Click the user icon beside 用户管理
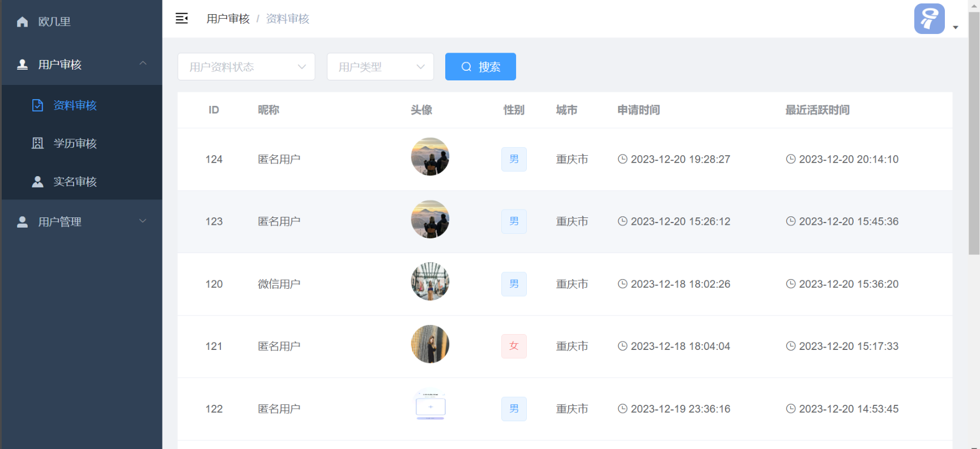 [x=23, y=222]
